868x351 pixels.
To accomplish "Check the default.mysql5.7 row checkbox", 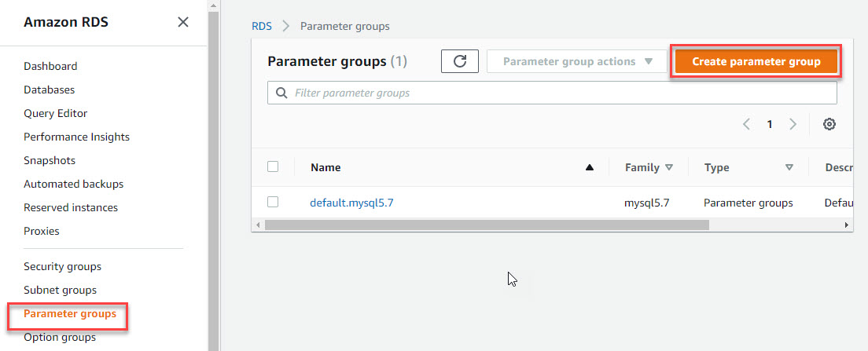I will 272,203.
